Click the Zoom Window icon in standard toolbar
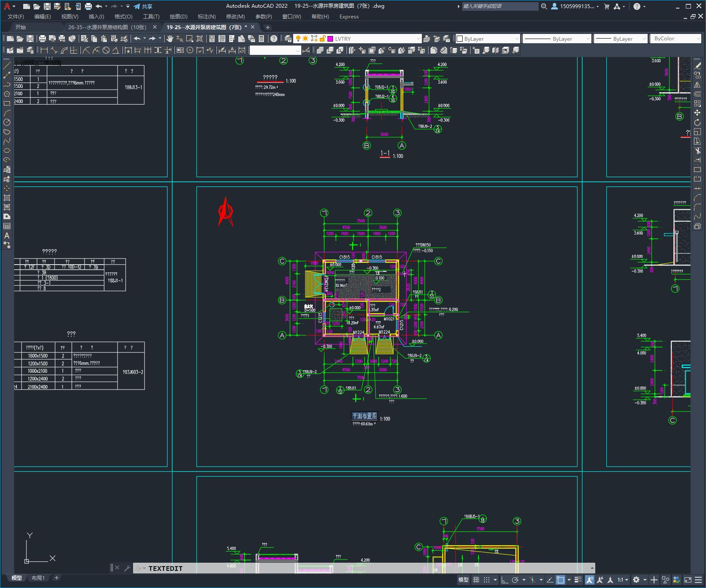 click(190, 39)
